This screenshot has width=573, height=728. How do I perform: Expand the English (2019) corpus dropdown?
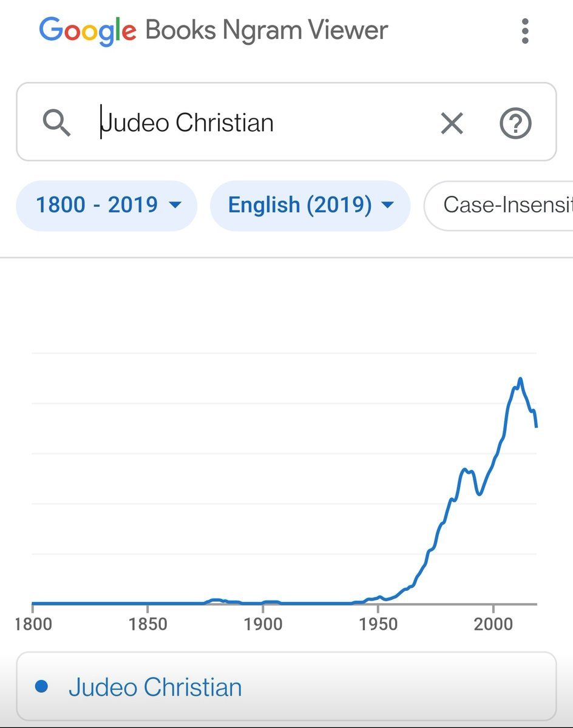pos(310,205)
